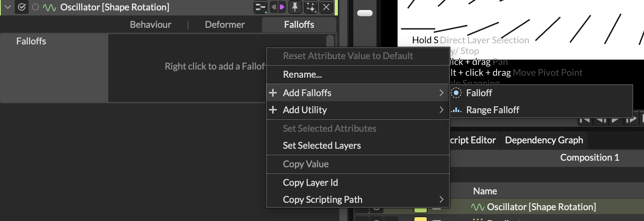644x221 pixels.
Task: Jump to the previous keyframe arrow
Action: [x=274, y=7]
